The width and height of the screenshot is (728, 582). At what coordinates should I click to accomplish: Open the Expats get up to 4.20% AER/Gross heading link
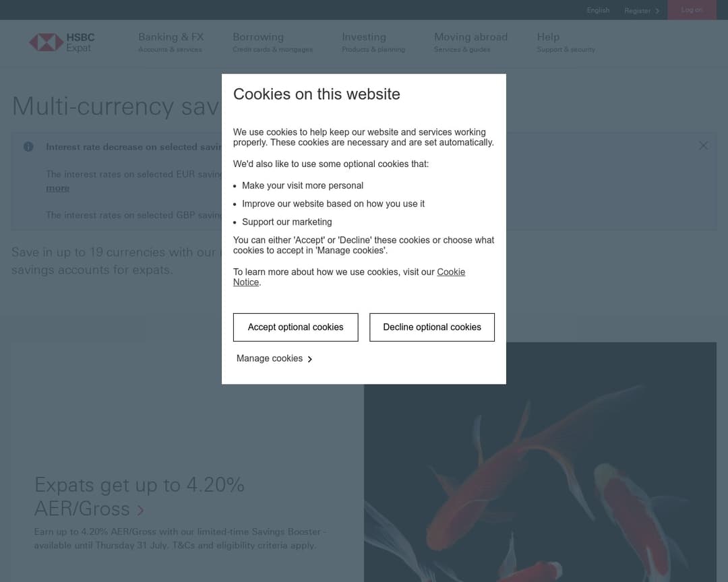[139, 496]
